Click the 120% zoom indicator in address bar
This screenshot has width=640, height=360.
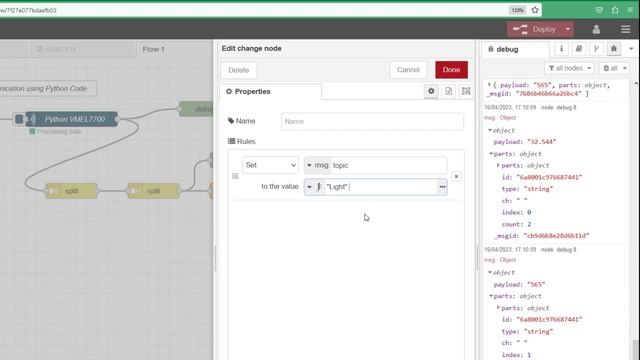[517, 10]
